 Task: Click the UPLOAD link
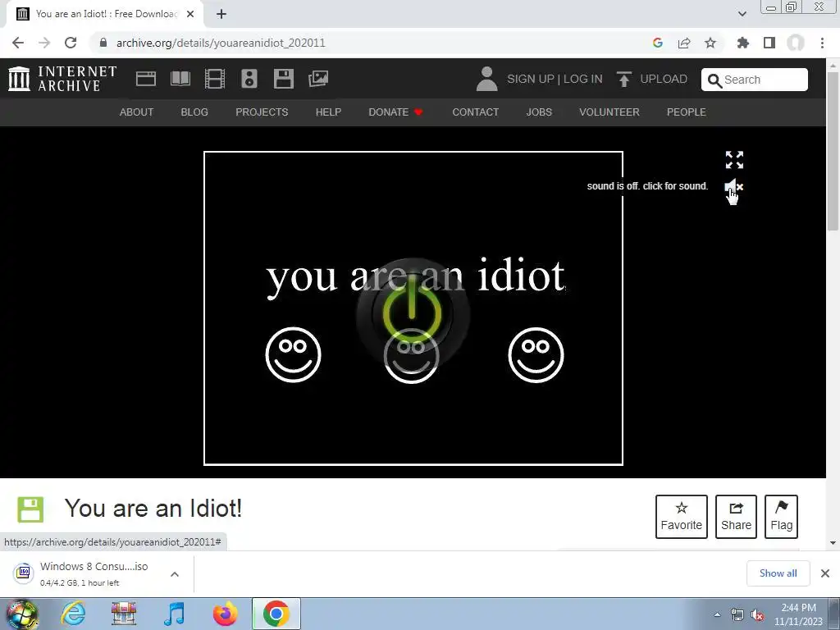651,79
